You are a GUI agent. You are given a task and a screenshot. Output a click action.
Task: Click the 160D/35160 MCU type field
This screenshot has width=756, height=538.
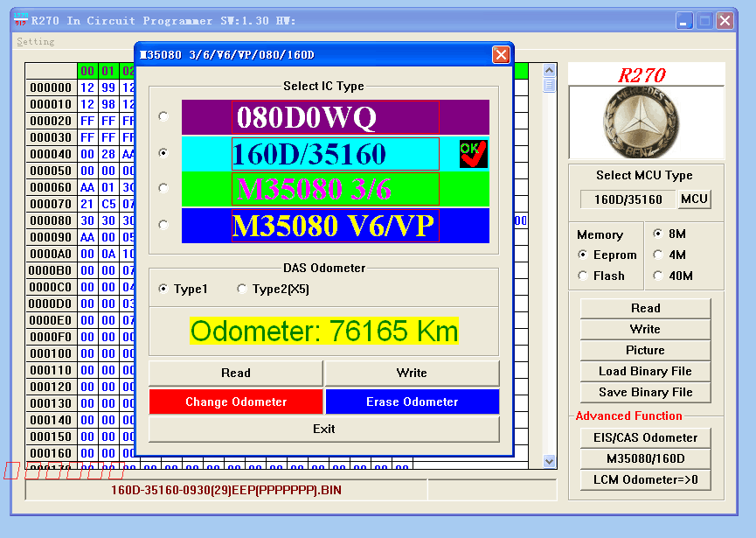628,199
